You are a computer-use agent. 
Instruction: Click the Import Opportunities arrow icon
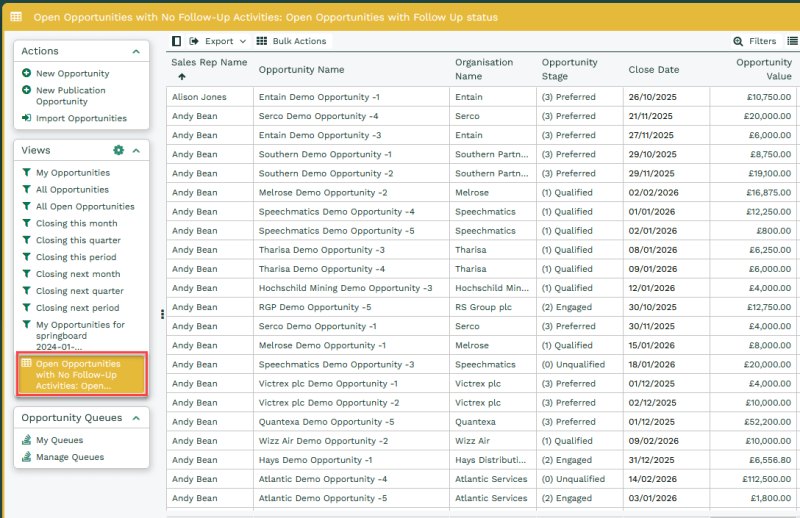click(x=26, y=118)
